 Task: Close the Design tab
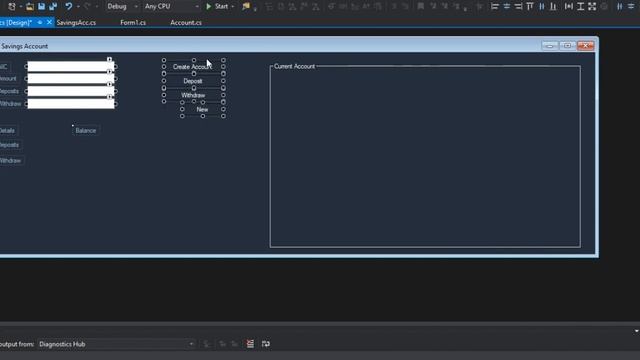[x=49, y=22]
